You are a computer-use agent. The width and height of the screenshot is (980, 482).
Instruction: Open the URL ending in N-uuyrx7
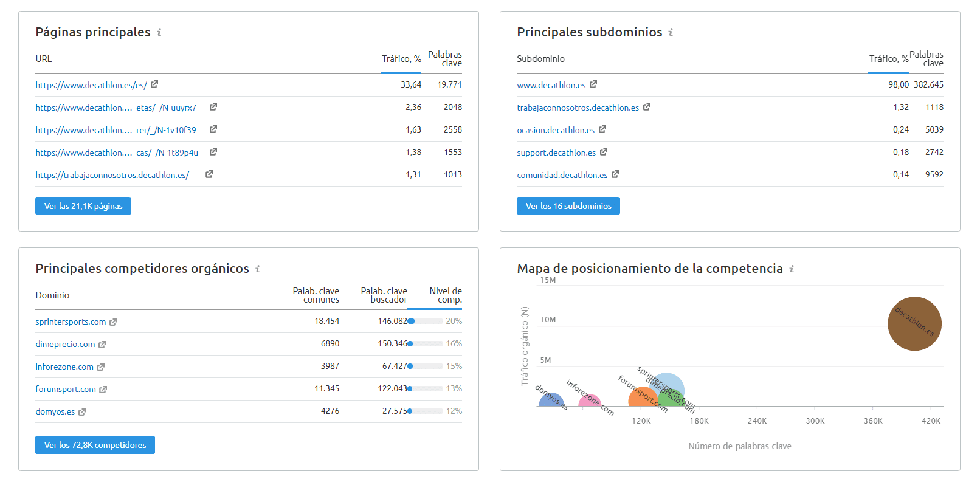pyautogui.click(x=116, y=108)
